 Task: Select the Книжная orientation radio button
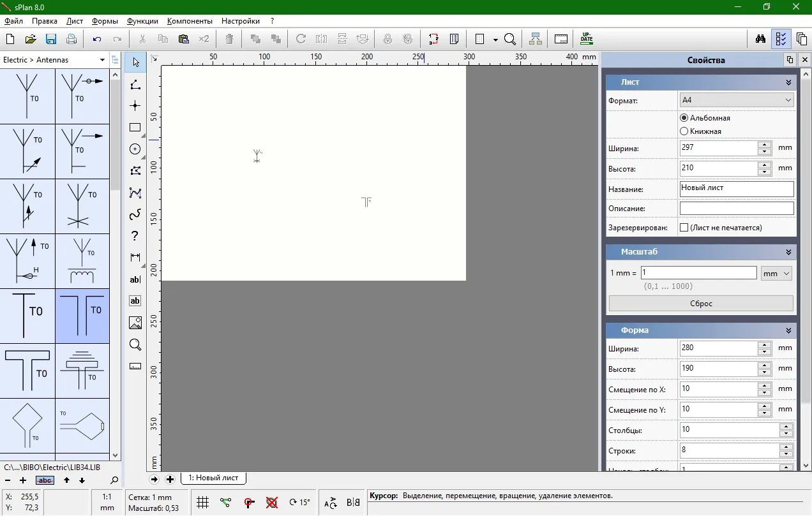[684, 131]
